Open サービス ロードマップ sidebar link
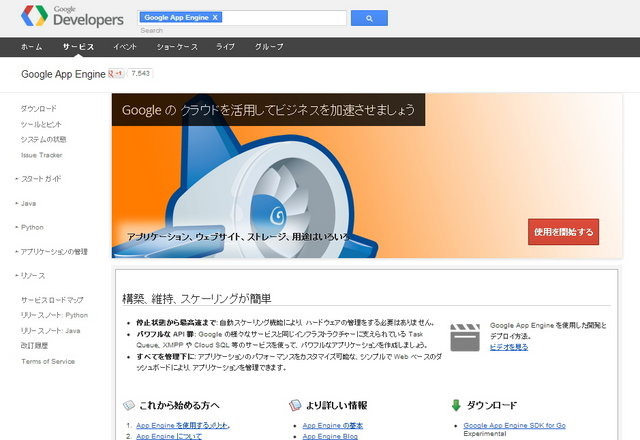Screen dimensions: 640x440 click(52, 300)
